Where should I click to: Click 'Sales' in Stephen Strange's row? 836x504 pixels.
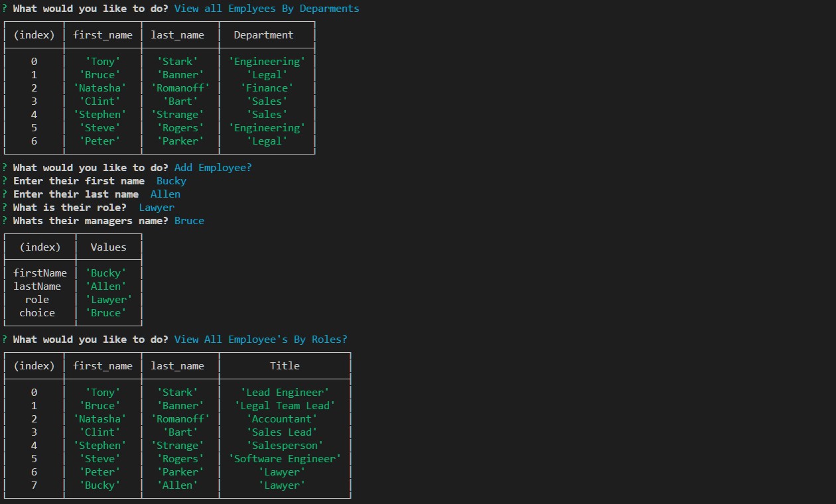[x=267, y=114]
